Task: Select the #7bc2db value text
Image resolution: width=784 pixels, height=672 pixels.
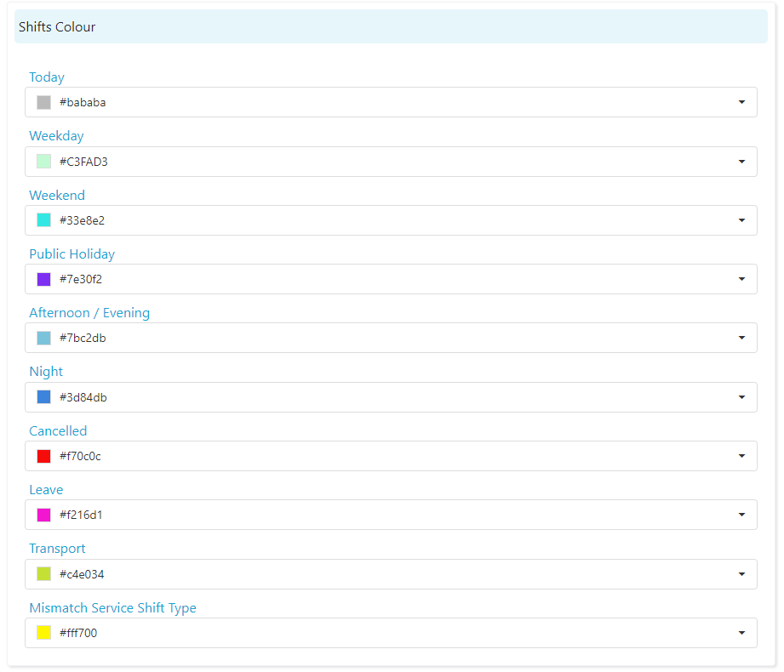Action: (83, 339)
